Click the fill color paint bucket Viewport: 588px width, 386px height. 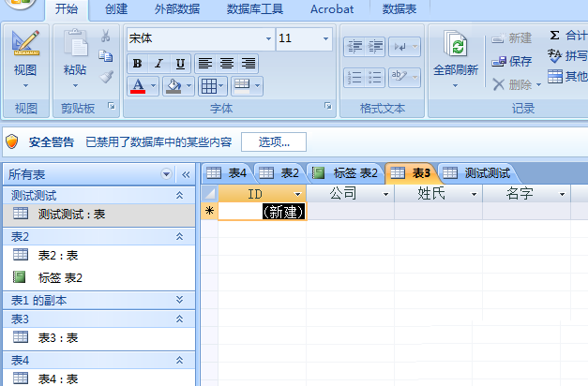[x=172, y=86]
